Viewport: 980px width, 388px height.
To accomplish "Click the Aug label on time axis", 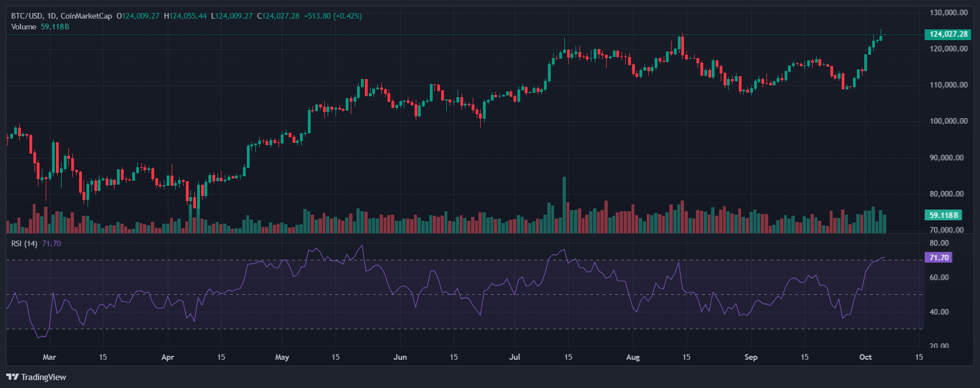I will 633,357.
